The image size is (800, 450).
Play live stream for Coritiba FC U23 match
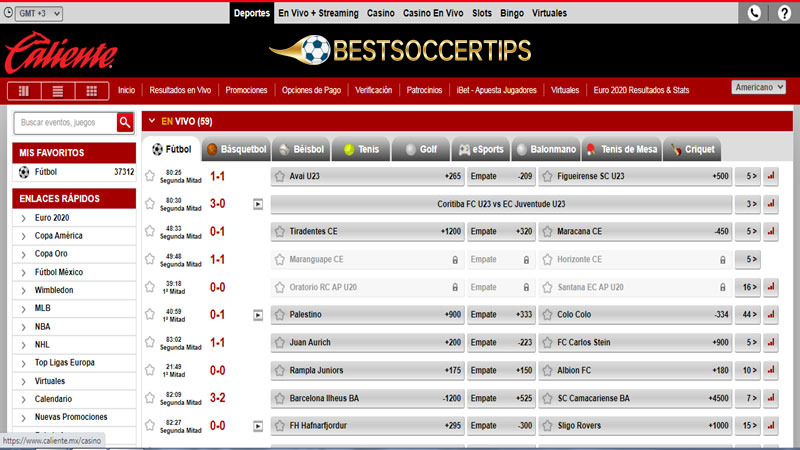258,205
